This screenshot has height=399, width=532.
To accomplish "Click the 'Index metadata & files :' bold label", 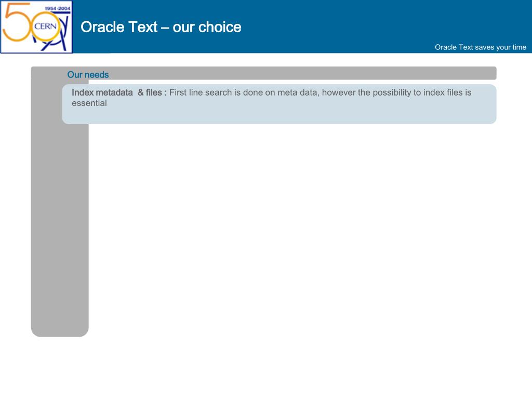I will pyautogui.click(x=119, y=92).
